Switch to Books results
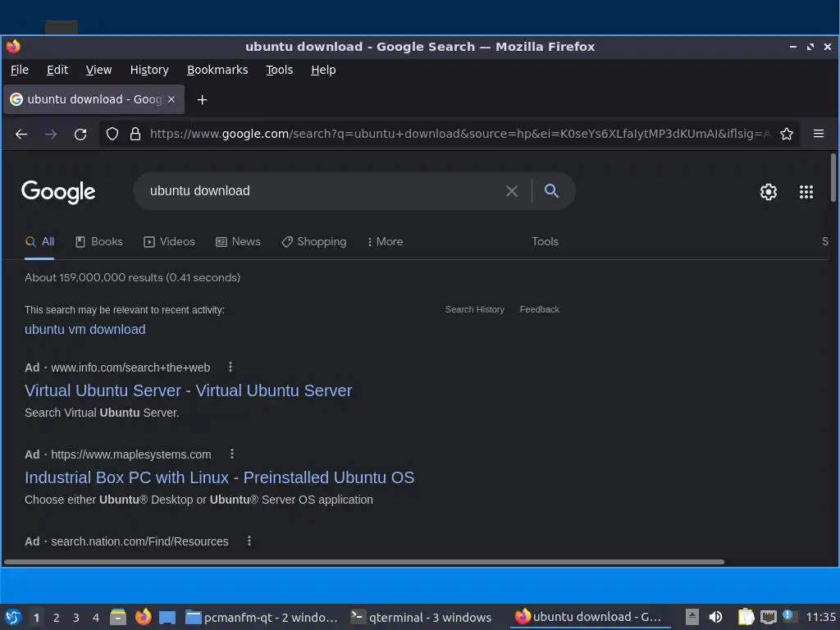Screen dimensions: 840x630 click(x=99, y=242)
